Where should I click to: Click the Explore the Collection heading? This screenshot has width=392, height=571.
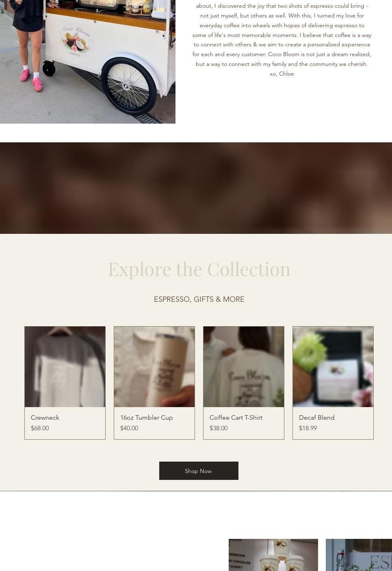click(199, 269)
